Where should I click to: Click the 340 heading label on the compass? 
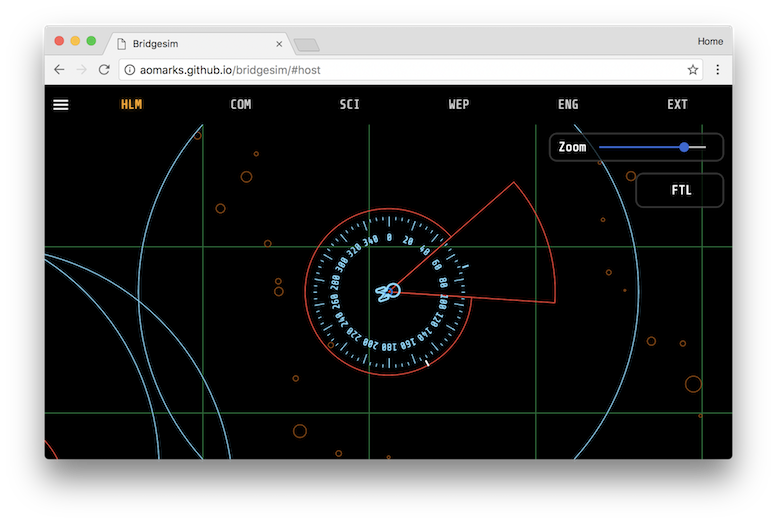coord(371,241)
